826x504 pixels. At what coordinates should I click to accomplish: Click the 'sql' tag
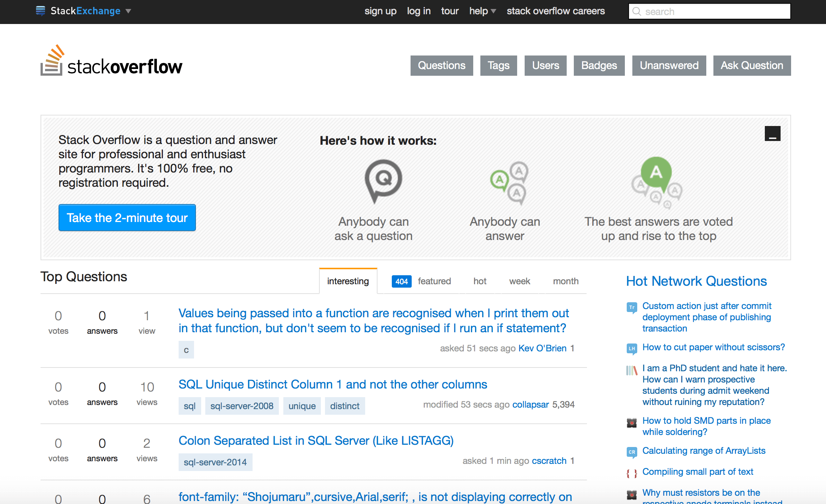[x=190, y=406]
